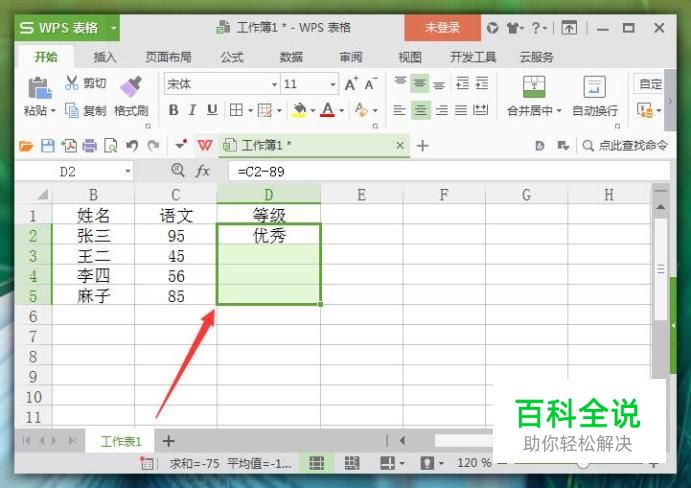Expand the font color dropdown arrow
Viewport: 691px width, 488px height.
tap(342, 110)
